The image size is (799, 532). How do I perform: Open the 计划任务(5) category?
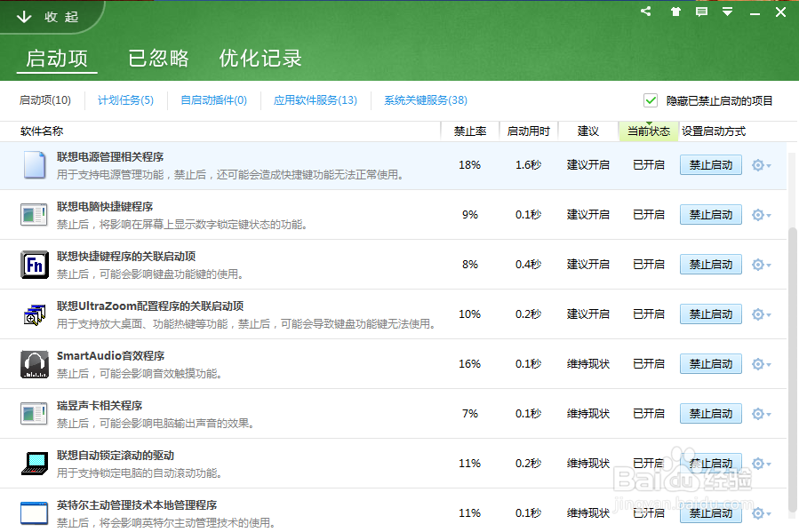(125, 100)
